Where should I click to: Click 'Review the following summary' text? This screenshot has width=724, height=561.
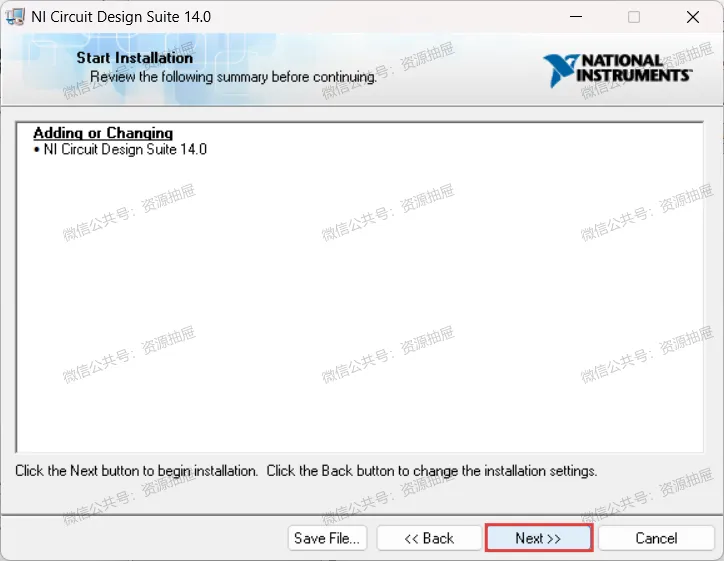233,77
